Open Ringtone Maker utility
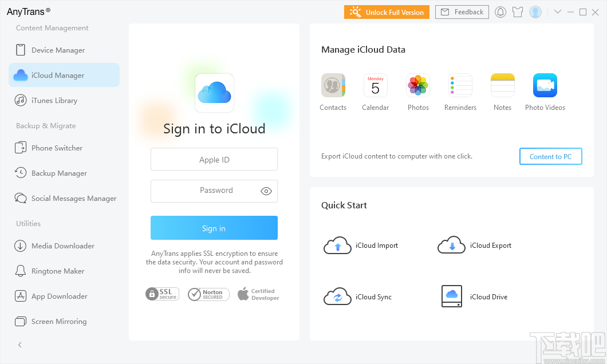 click(64, 271)
